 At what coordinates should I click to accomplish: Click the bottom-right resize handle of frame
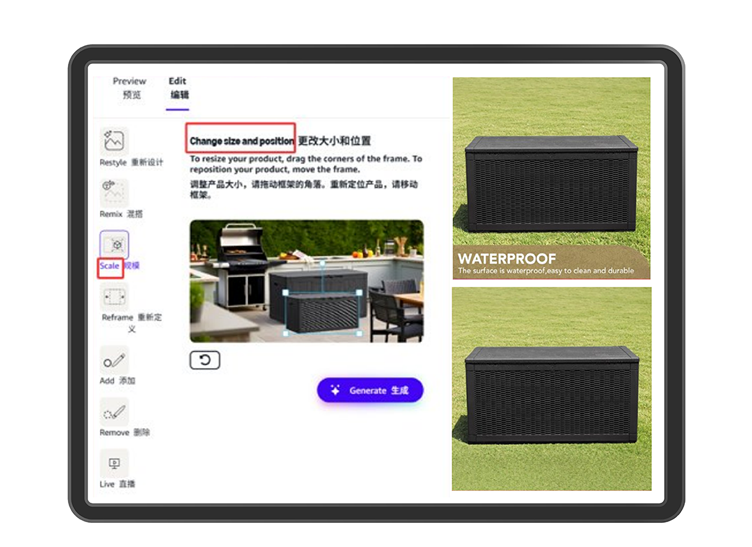pyautogui.click(x=359, y=333)
